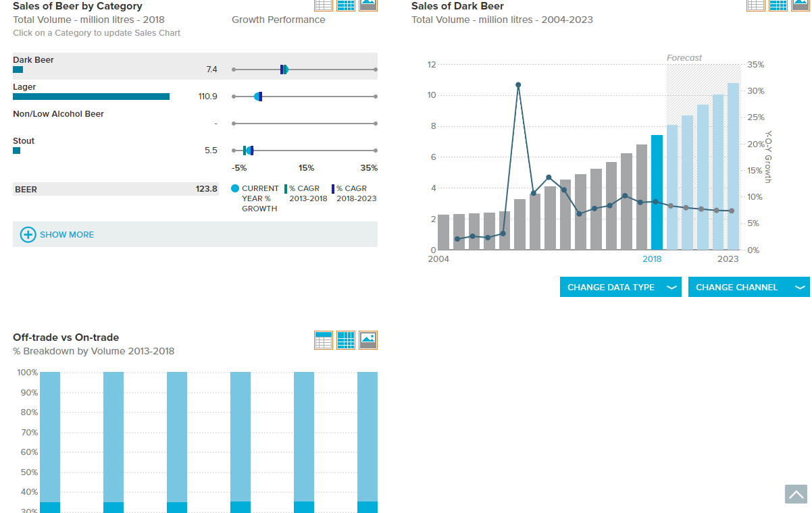Select the Dark Beer category row
Image resolution: width=812 pixels, height=513 pixels.
(195, 66)
